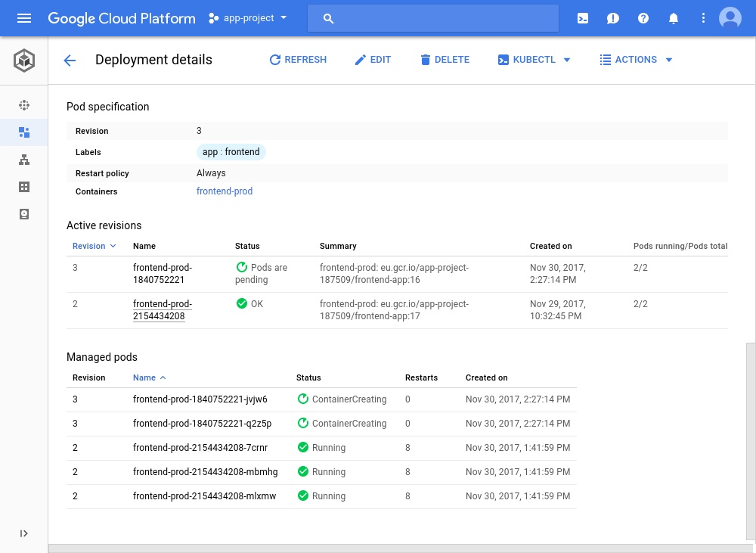Open the help question-mark icon
756x553 pixels.
coord(643,18)
